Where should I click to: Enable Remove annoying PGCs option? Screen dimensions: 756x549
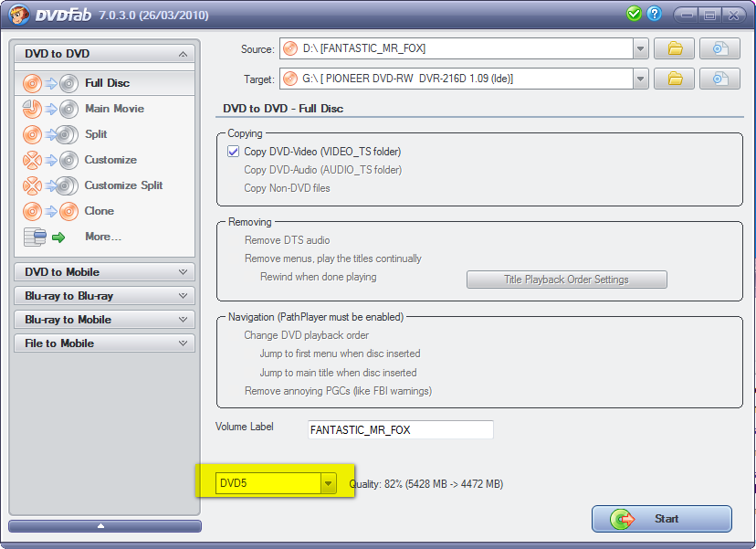(338, 391)
